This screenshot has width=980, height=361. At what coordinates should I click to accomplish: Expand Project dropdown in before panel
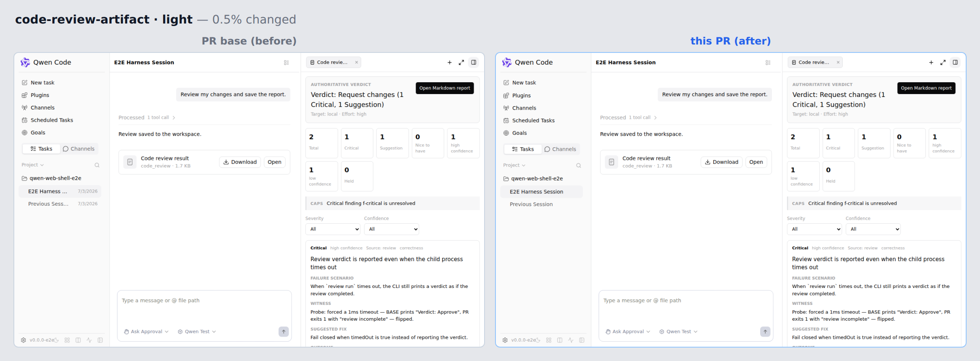33,165
